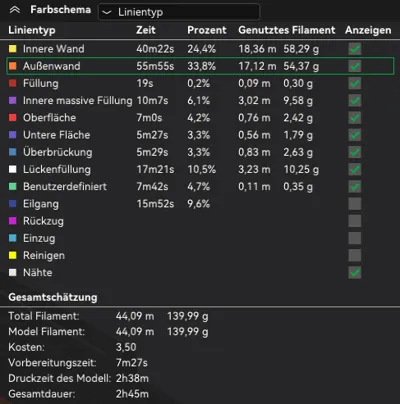Click the Zeit column header
Viewport: 400px width, 404px height.
146,30
